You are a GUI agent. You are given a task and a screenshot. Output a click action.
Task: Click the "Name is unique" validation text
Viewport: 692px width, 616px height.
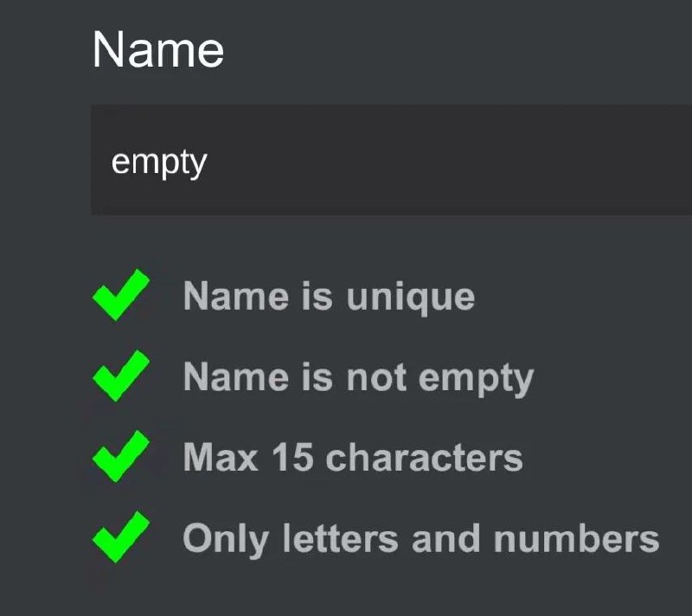329,297
